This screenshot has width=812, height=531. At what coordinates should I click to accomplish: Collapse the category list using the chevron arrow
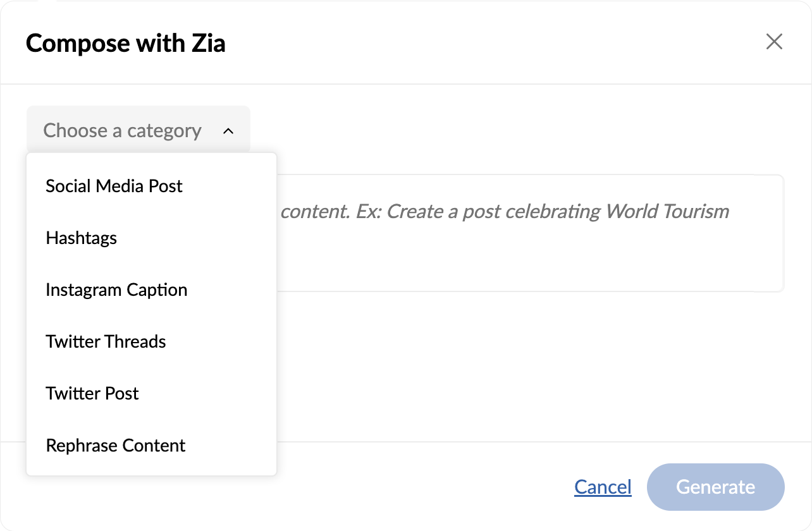tap(228, 131)
